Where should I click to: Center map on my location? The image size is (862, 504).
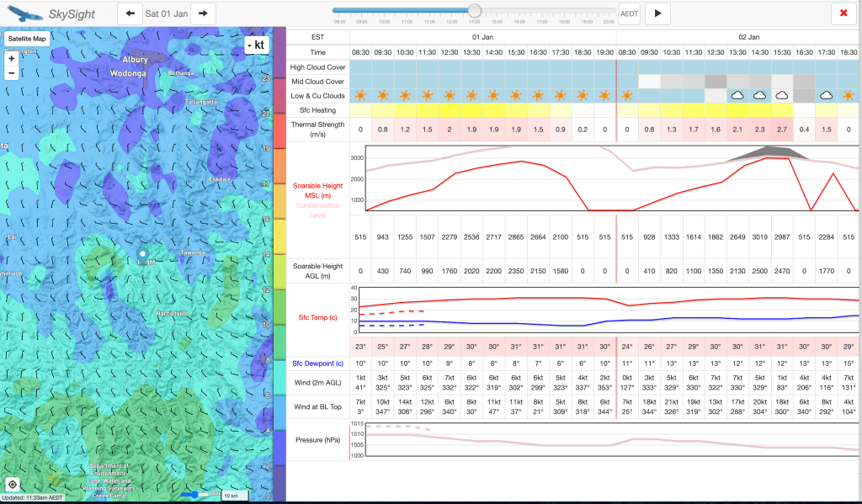[13, 485]
